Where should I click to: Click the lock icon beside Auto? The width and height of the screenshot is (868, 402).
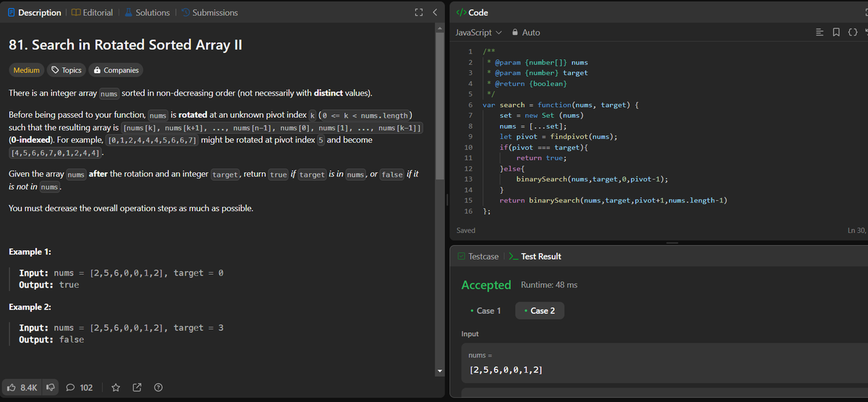point(515,33)
